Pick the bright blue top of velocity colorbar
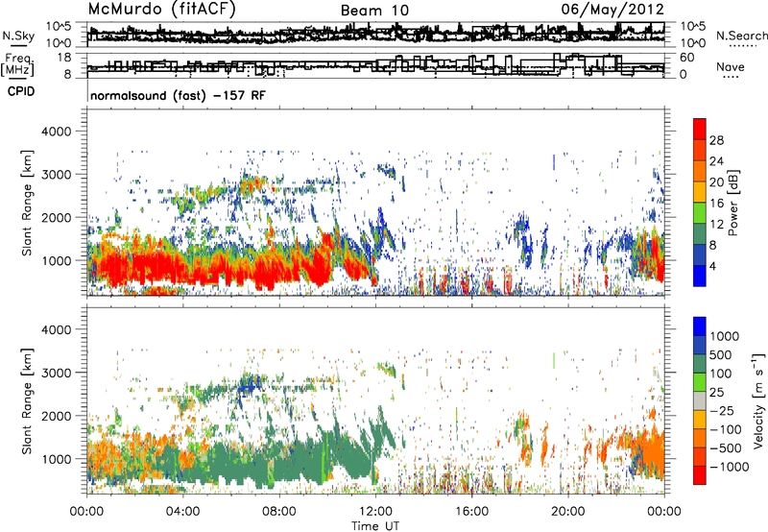This screenshot has height=532, width=768. (700, 326)
